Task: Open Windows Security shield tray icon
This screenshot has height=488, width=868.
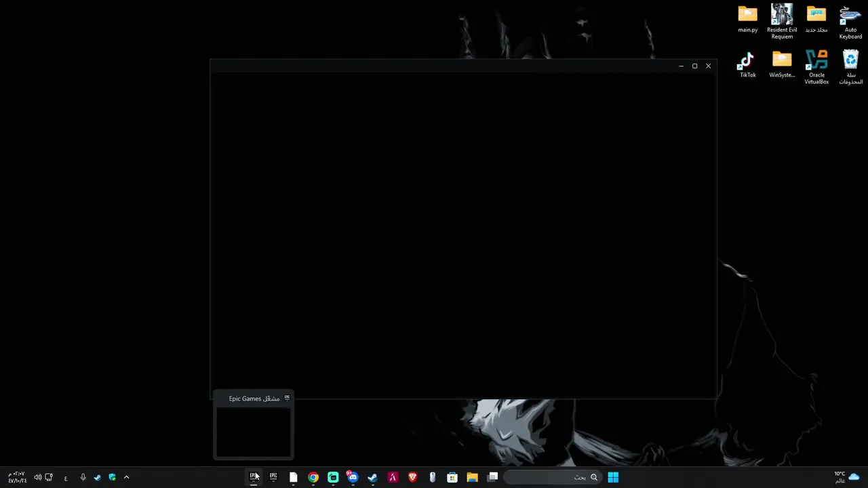Action: point(112,477)
